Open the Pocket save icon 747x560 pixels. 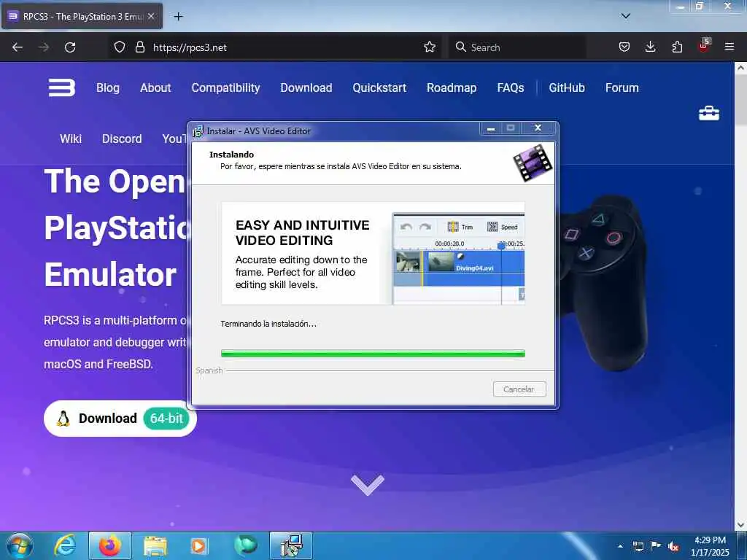tap(624, 47)
